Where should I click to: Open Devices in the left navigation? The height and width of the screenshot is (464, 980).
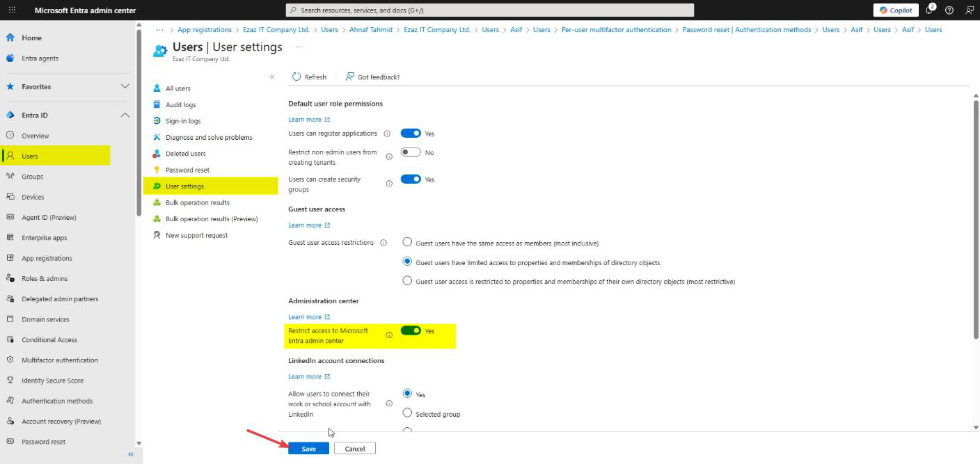click(x=33, y=197)
